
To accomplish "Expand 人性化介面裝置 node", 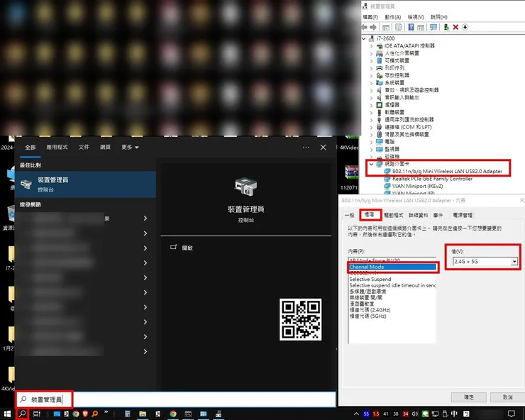I will 371,53.
